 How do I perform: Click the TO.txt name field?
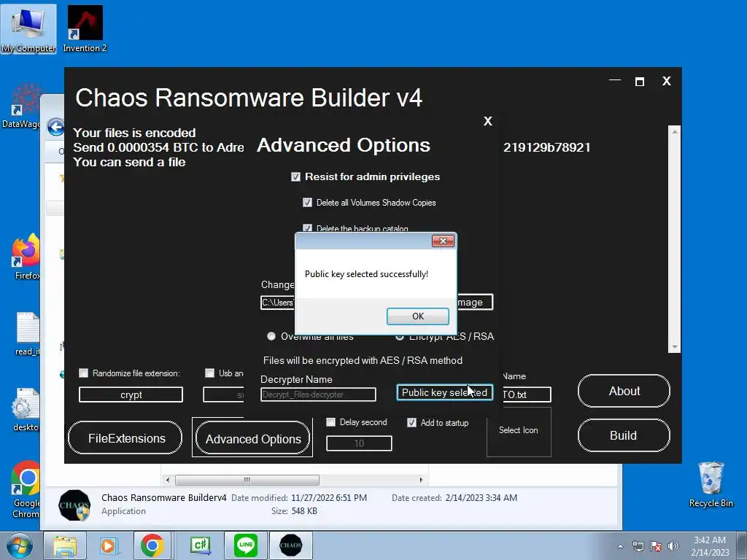tap(527, 394)
